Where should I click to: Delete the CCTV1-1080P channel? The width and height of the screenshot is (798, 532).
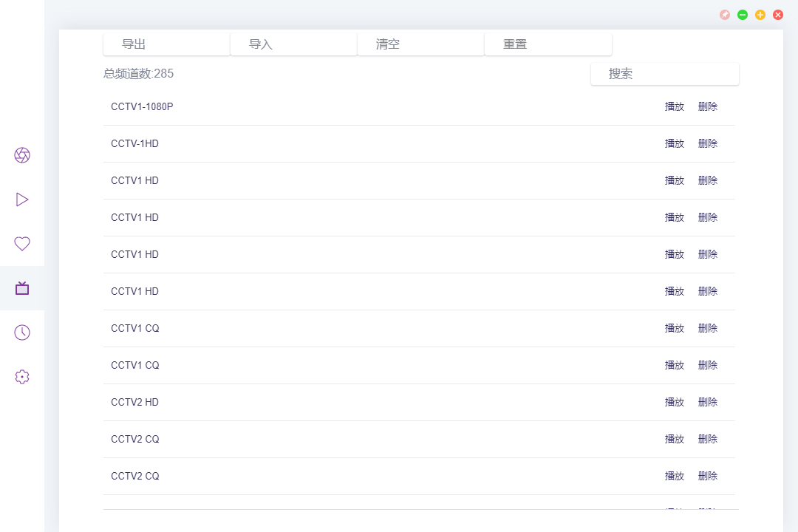[x=707, y=106]
